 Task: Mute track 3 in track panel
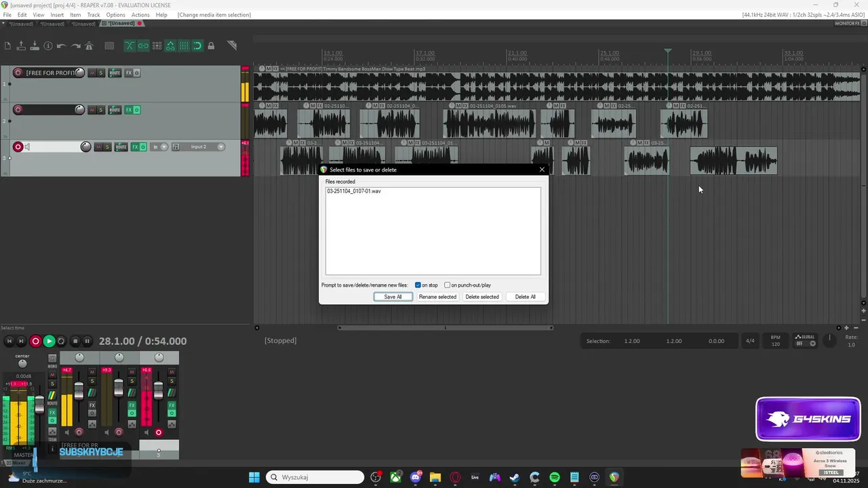coord(98,147)
